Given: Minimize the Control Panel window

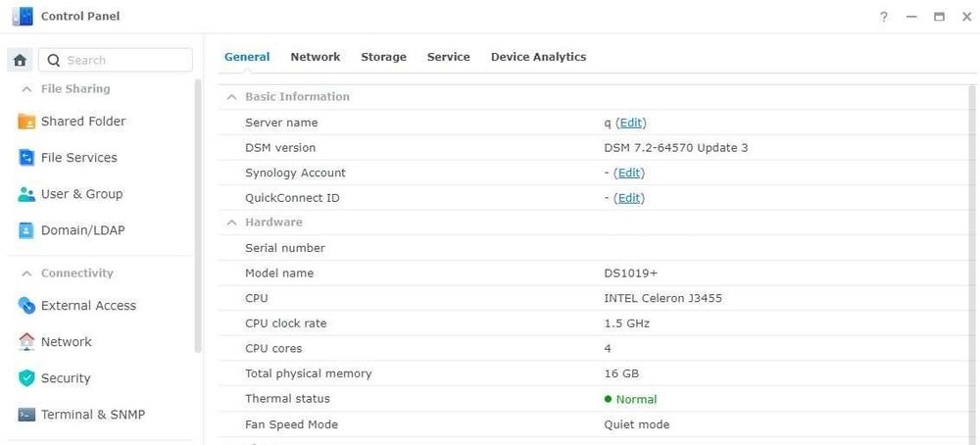Looking at the screenshot, I should pos(911,17).
